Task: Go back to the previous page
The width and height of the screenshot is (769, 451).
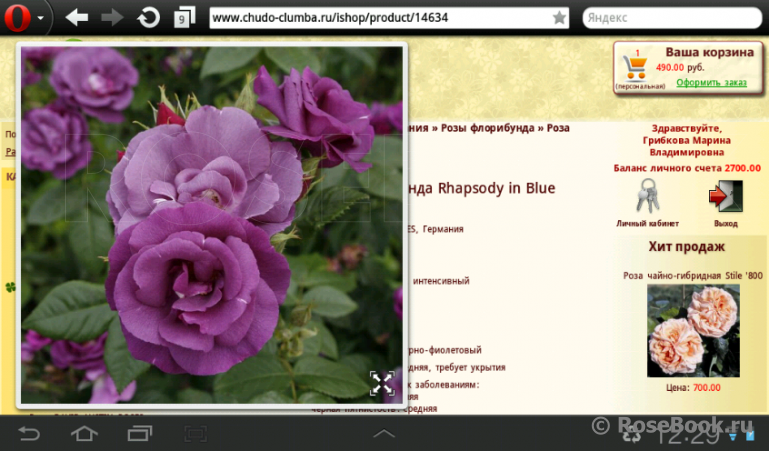Action: click(x=77, y=18)
